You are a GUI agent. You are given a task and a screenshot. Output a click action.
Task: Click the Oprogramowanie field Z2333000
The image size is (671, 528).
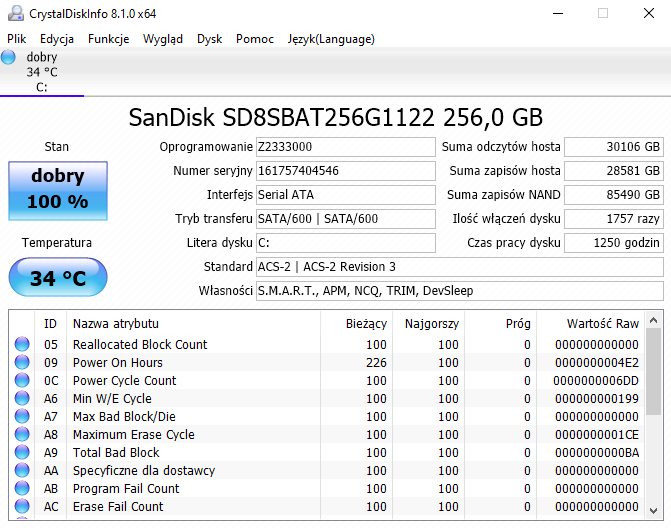pyautogui.click(x=346, y=147)
